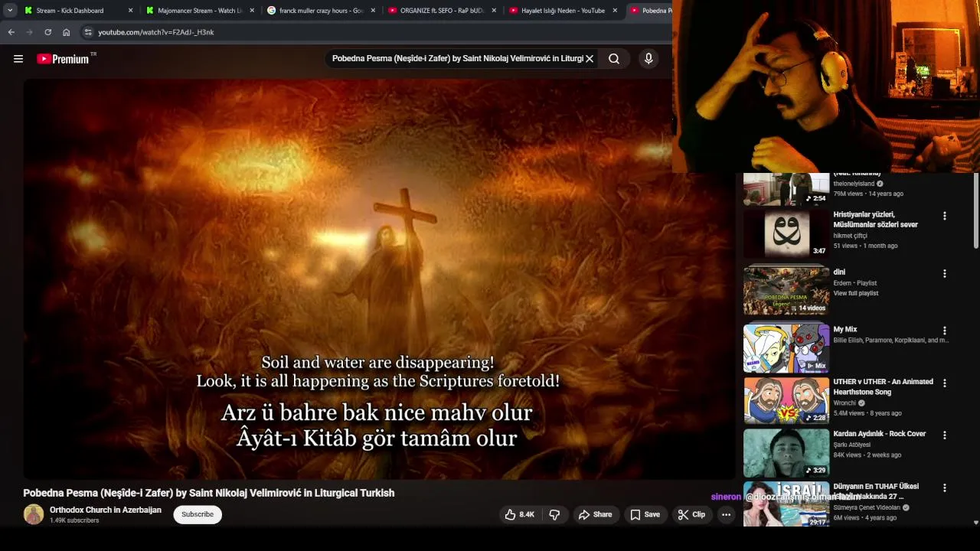
Task: View site information icon in address bar
Action: (88, 32)
